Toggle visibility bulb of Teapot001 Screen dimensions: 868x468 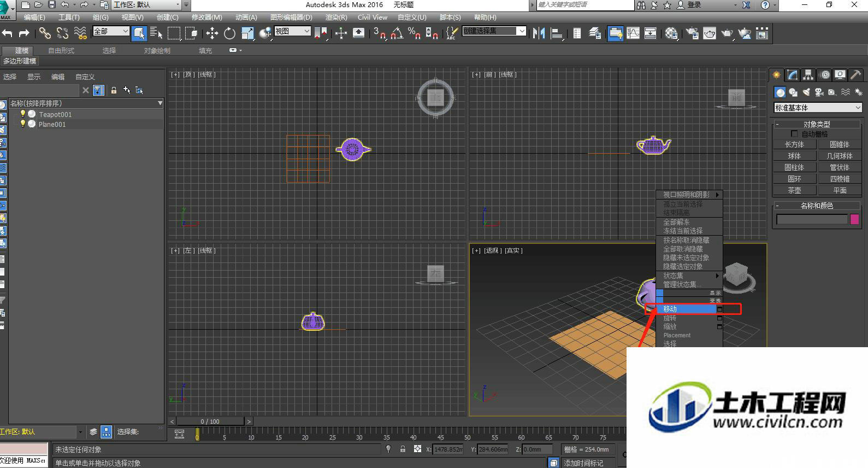[23, 114]
